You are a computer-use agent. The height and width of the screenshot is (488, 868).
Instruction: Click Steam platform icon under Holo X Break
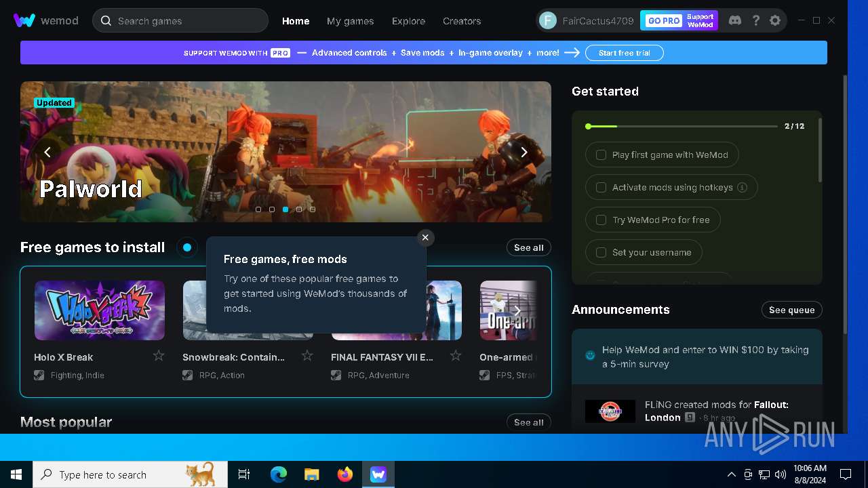[39, 375]
